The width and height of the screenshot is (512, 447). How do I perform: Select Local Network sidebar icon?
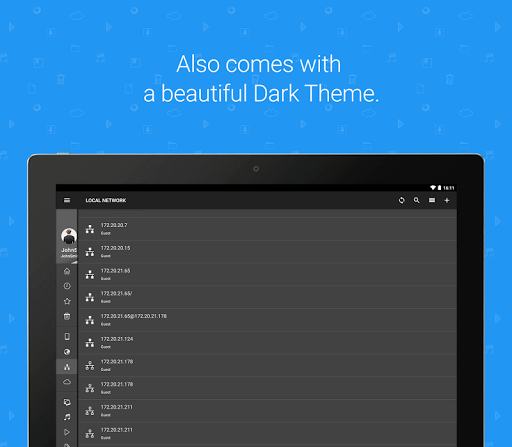pyautogui.click(x=67, y=367)
